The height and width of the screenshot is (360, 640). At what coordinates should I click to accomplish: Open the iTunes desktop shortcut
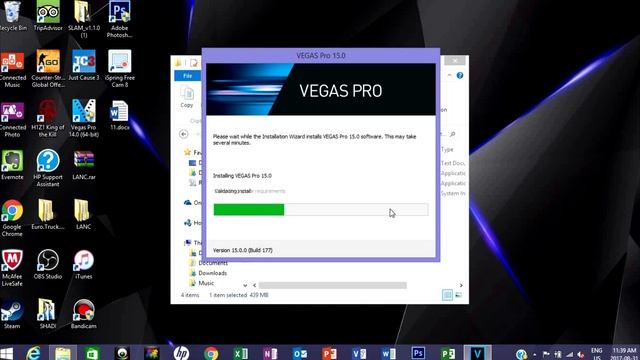click(x=83, y=264)
